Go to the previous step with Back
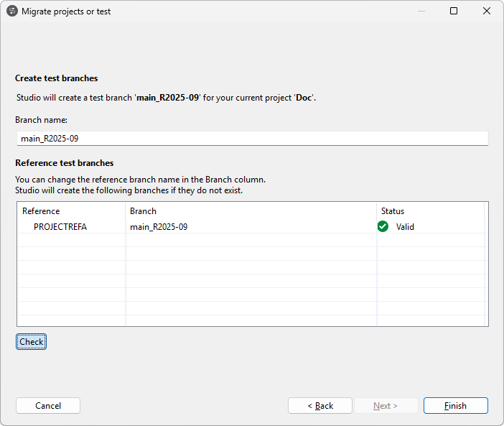This screenshot has height=426, width=504. coord(320,406)
